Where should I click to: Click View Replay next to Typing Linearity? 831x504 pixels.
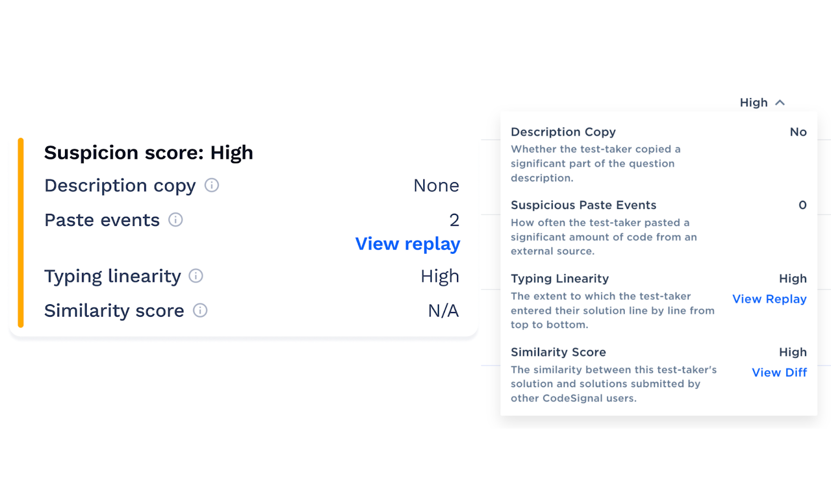769,299
